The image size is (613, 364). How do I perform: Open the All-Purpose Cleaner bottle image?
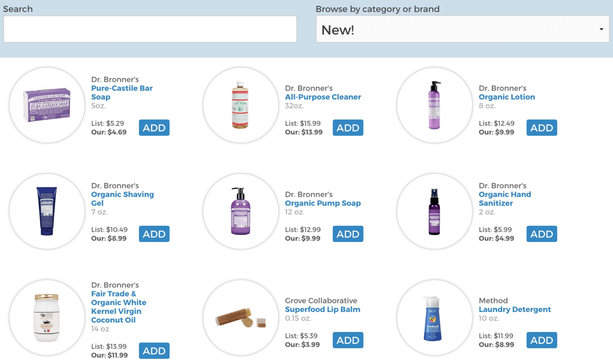click(x=241, y=105)
